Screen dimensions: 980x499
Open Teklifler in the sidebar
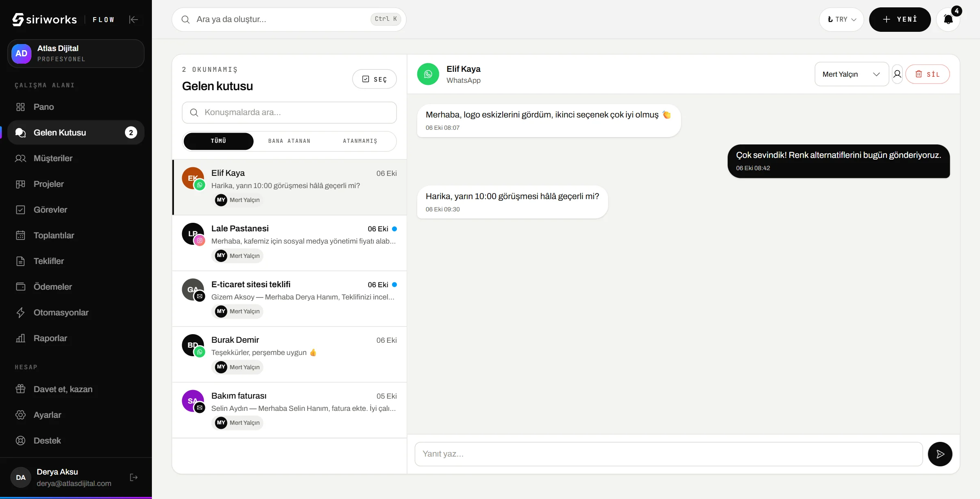click(x=76, y=261)
